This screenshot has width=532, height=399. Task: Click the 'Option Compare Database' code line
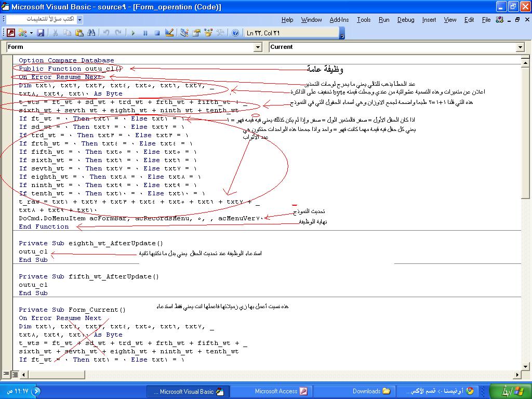(66, 60)
